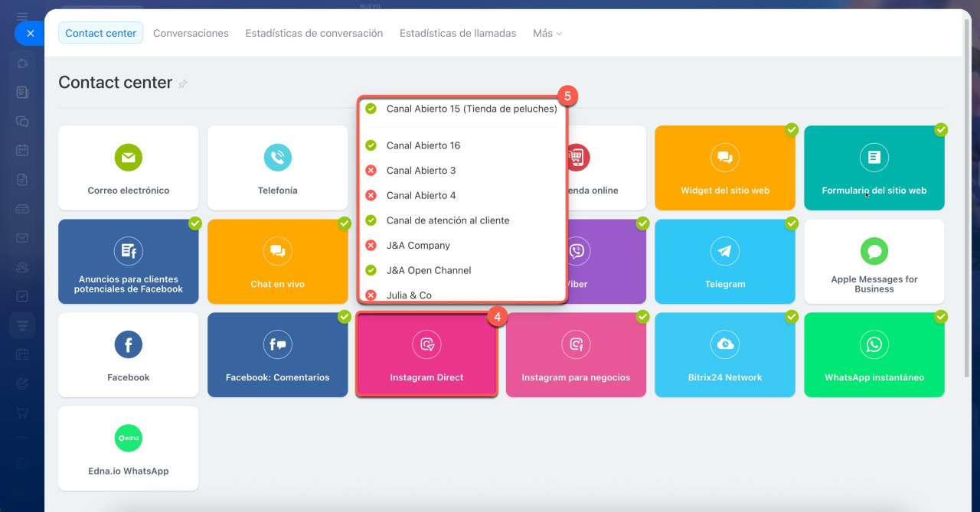Select Julia & Co from the list
Viewport: 980px width, 512px height.
(x=462, y=294)
